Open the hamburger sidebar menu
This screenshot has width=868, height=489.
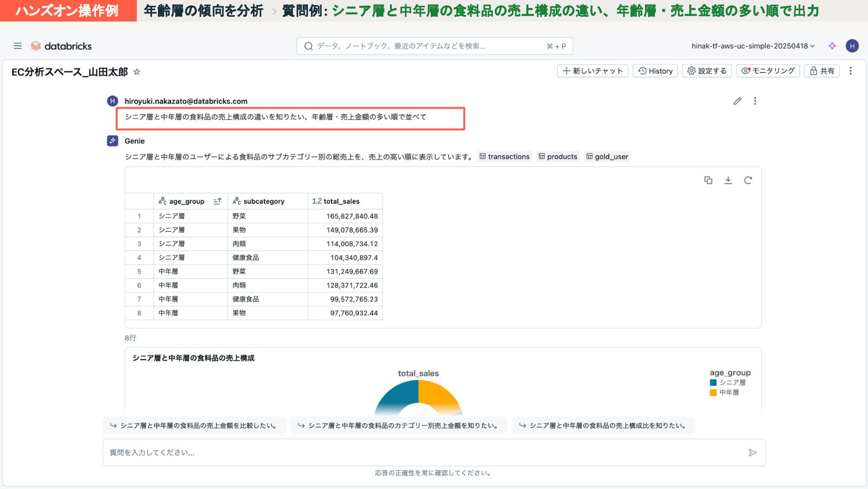point(18,46)
